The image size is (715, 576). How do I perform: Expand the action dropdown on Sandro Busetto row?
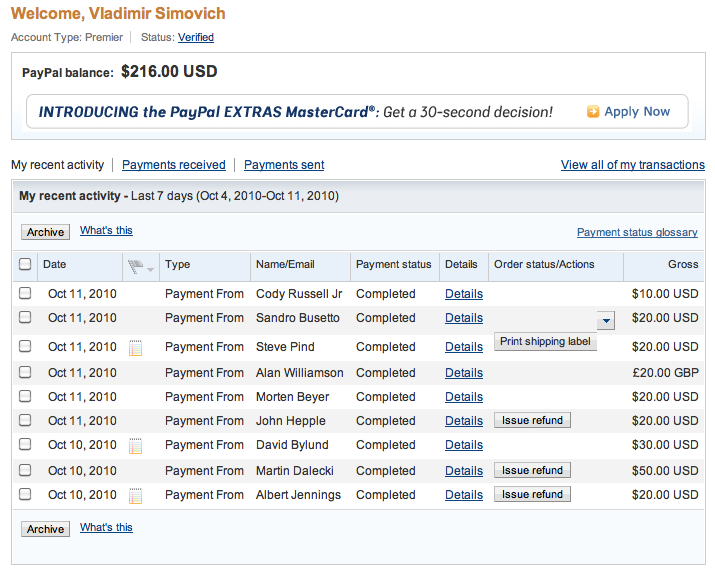coord(606,321)
